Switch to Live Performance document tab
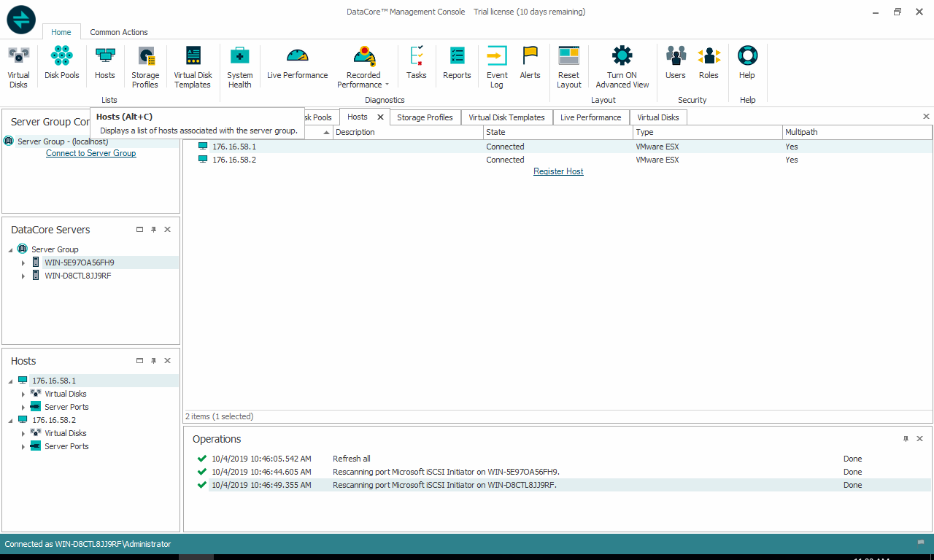This screenshot has height=560, width=934. pos(591,117)
